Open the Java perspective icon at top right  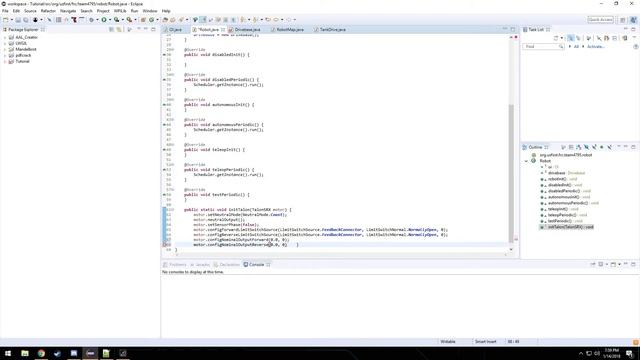point(633,20)
